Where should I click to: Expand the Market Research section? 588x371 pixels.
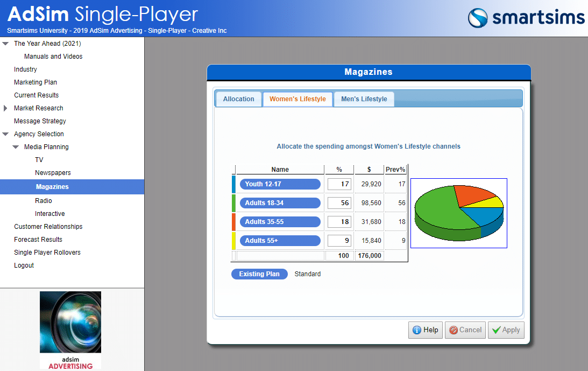[5, 108]
